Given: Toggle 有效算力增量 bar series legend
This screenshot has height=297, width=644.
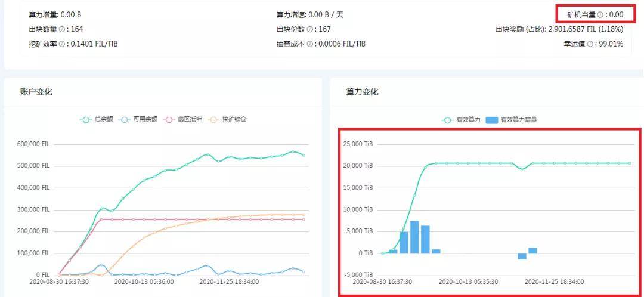Looking at the screenshot, I should click(511, 120).
